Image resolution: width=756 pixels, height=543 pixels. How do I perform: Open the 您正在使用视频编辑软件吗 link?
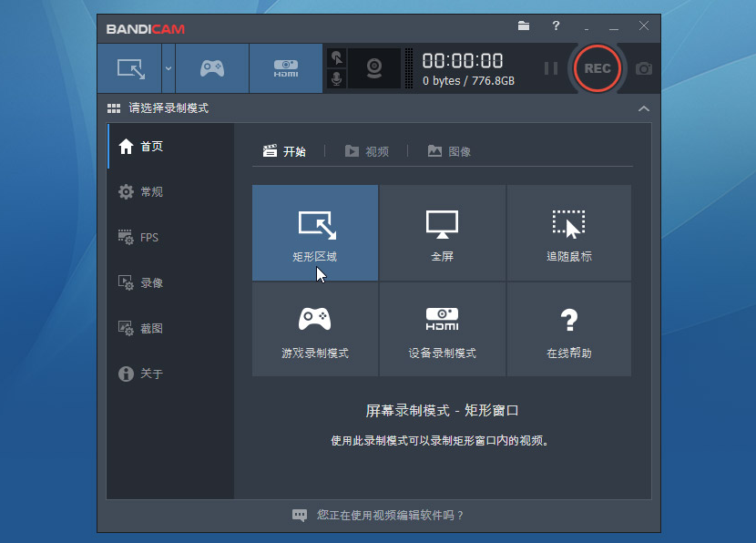[x=390, y=516]
